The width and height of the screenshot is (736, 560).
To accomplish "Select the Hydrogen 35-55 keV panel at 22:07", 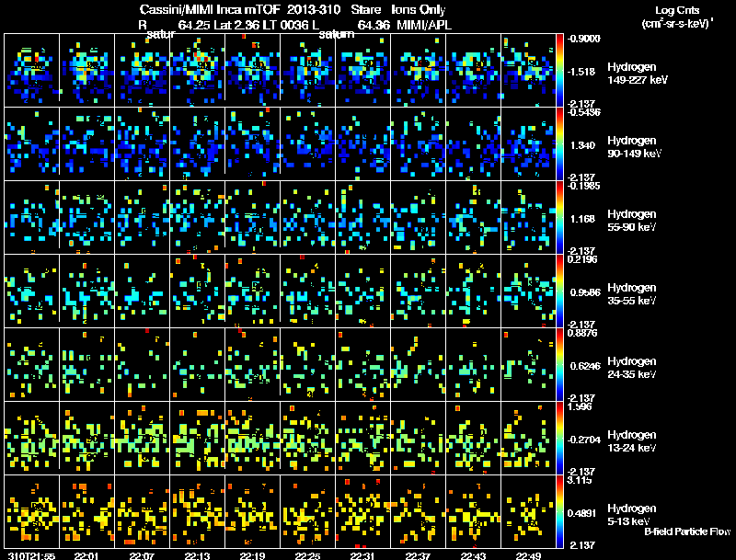I will (143, 291).
